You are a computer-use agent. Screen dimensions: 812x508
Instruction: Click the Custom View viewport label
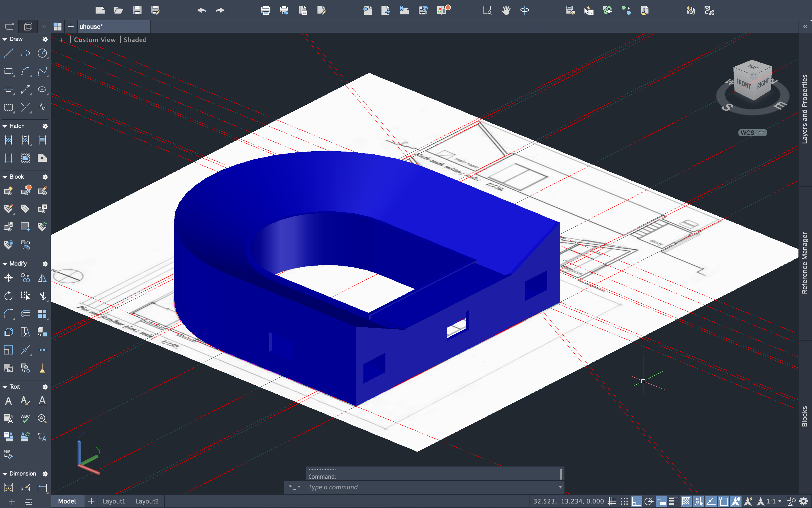click(95, 40)
